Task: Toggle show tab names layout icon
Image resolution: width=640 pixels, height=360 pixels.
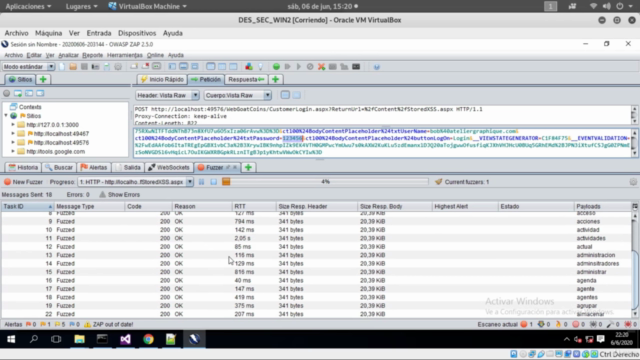Action: pyautogui.click(x=156, y=67)
